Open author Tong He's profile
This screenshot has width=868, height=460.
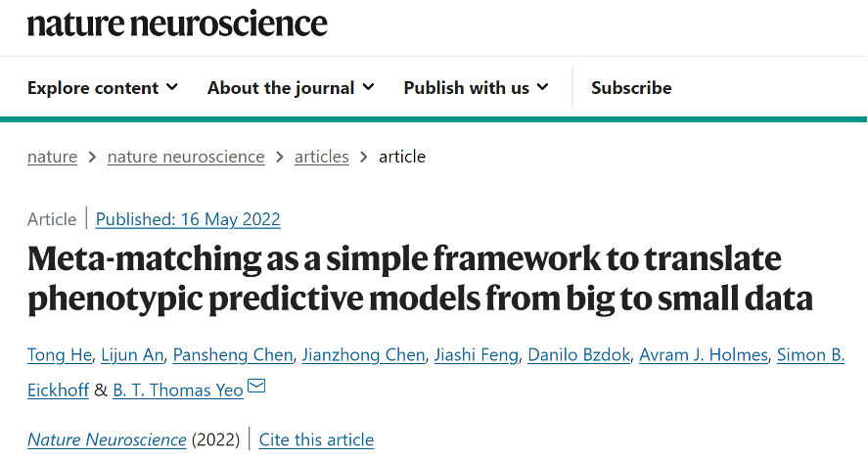(x=59, y=354)
